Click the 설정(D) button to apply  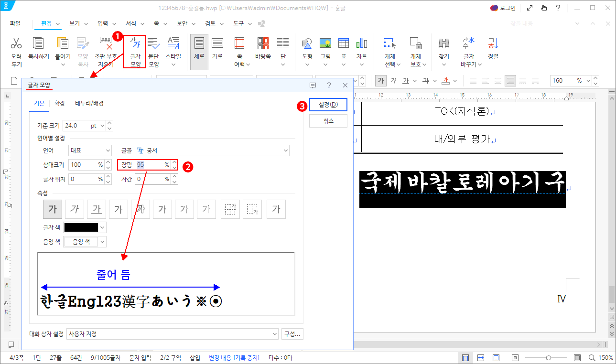(328, 104)
